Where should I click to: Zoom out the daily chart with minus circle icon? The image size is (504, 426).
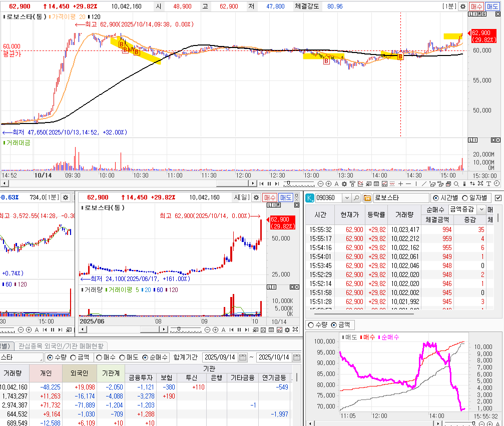207,329
